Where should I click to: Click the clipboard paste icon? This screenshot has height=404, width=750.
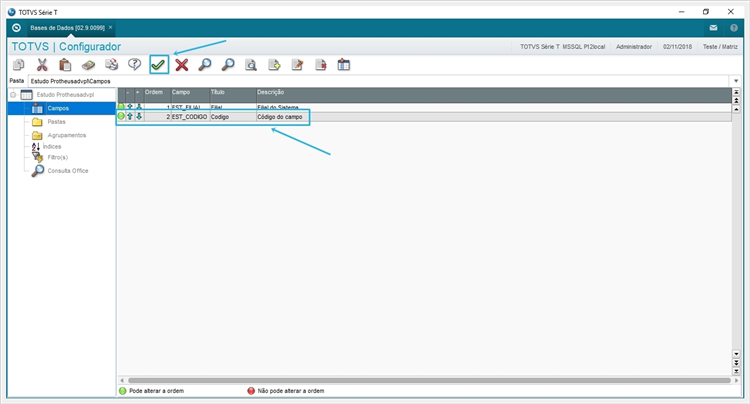click(x=65, y=65)
